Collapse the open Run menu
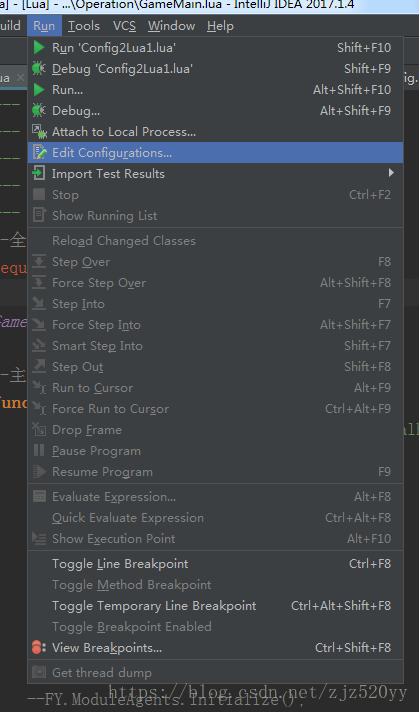Viewport: 419px width, 712px height. (44, 26)
